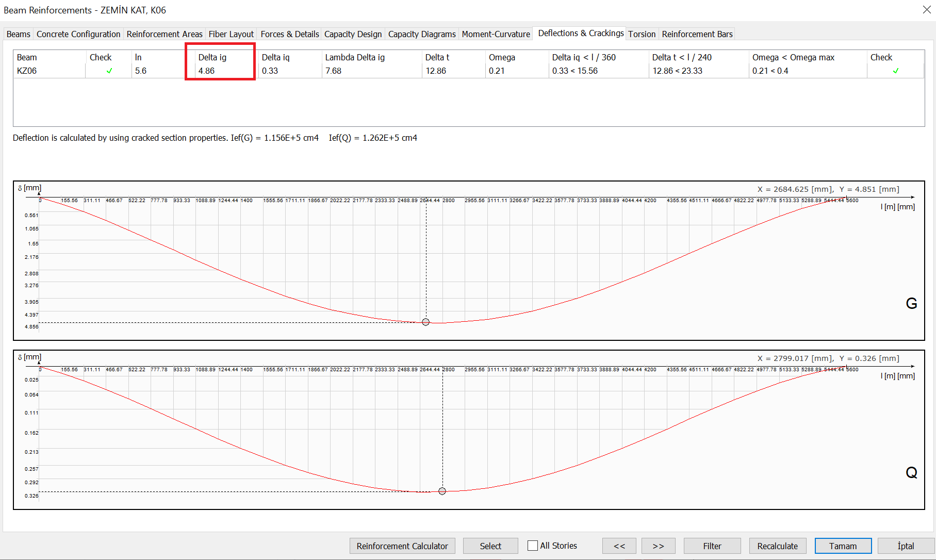The width and height of the screenshot is (936, 560).
Task: Close the Beam Reinforcements dialog
Action: tap(926, 10)
